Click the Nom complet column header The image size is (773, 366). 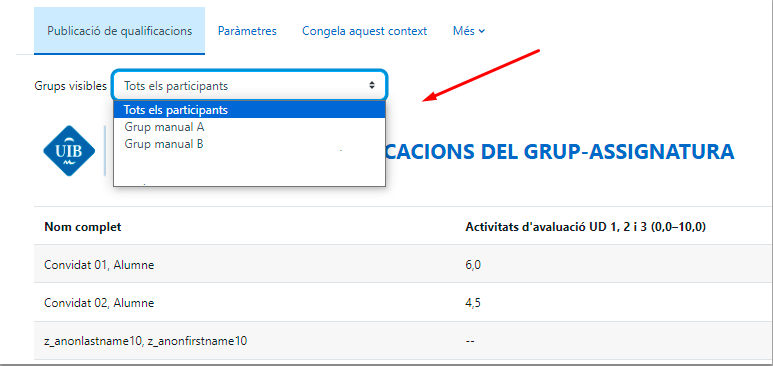pos(83,227)
